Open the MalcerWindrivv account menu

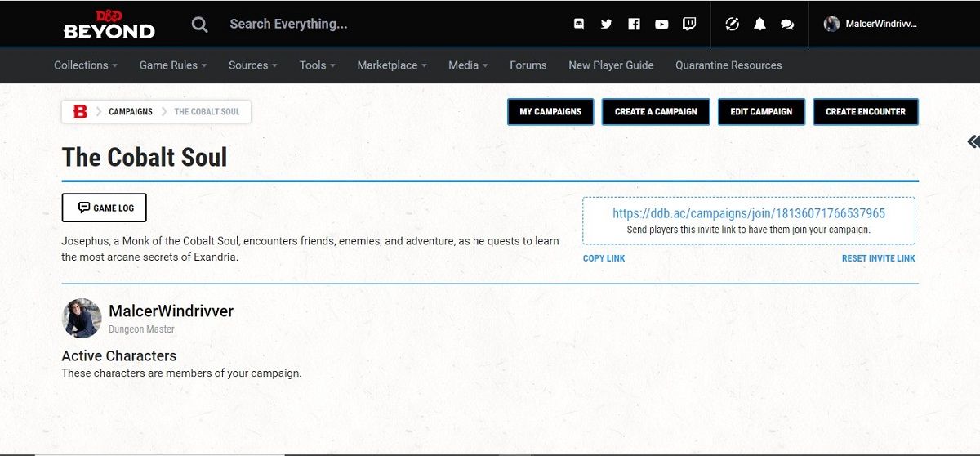pos(881,25)
